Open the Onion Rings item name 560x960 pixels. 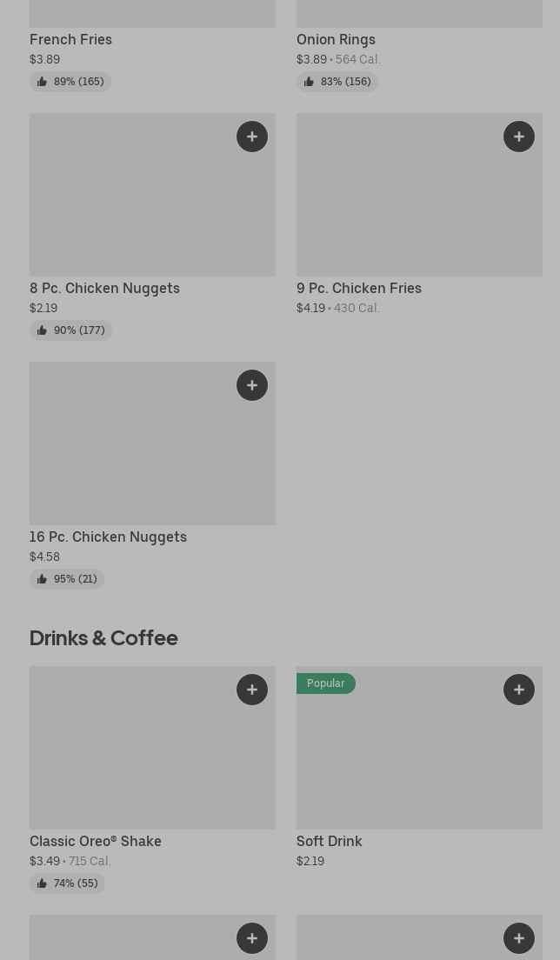336,39
